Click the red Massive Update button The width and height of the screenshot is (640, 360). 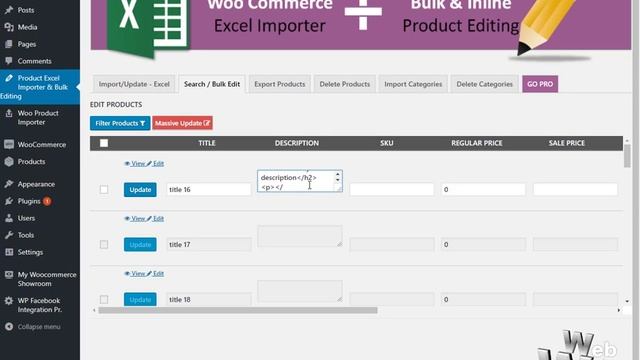[182, 123]
